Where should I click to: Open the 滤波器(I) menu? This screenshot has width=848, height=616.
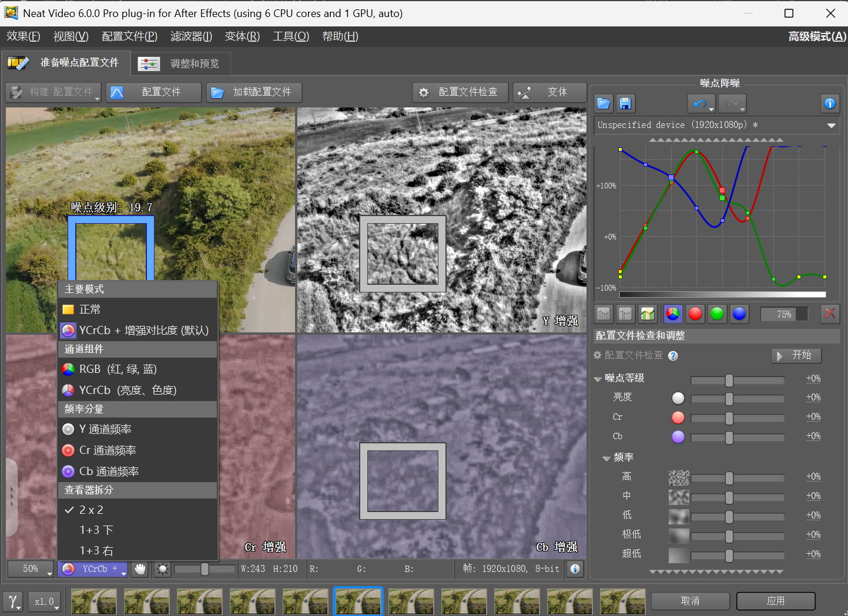coord(191,36)
